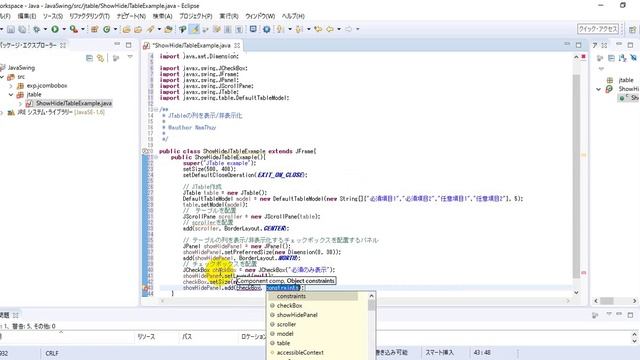Choose 'accessibleContext' in autocomplete list

[x=300, y=353]
